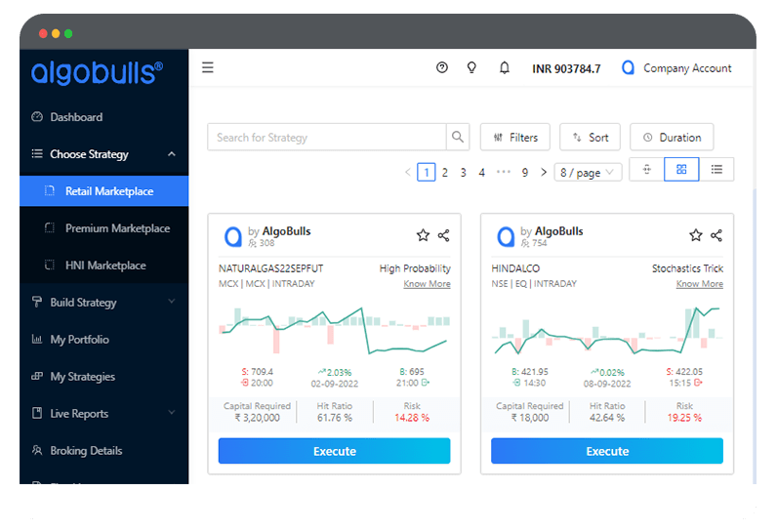This screenshot has width=777, height=532.
Task: Switch to list view layout
Action: point(716,170)
